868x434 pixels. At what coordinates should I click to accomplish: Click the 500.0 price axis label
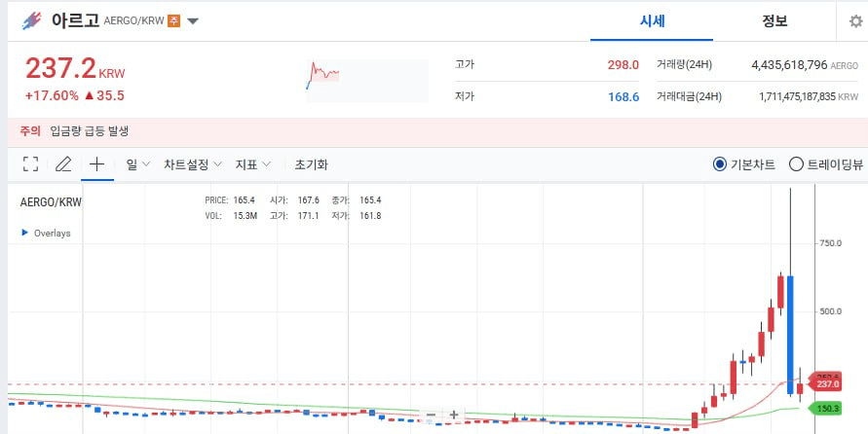click(x=830, y=311)
